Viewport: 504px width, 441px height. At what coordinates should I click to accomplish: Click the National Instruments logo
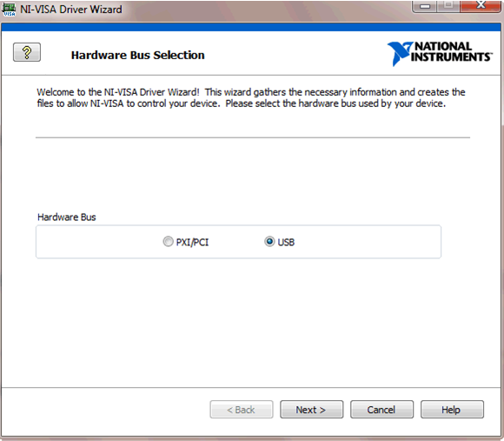click(x=440, y=53)
